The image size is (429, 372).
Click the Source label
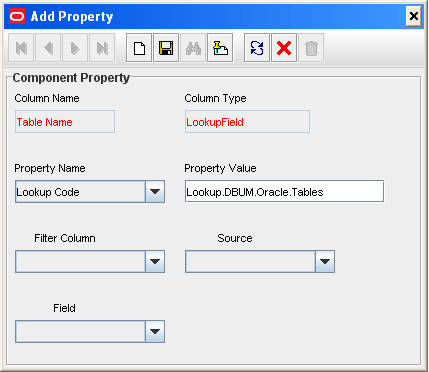pyautogui.click(x=235, y=238)
